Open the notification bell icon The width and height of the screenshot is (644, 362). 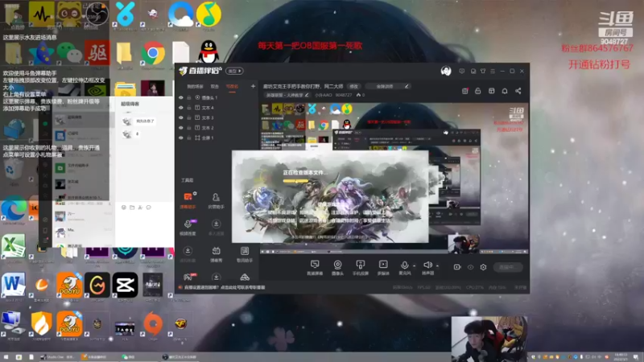(x=505, y=91)
